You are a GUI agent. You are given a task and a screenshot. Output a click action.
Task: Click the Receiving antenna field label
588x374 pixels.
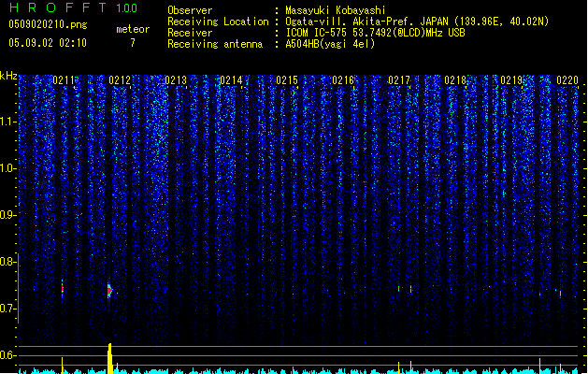[215, 44]
